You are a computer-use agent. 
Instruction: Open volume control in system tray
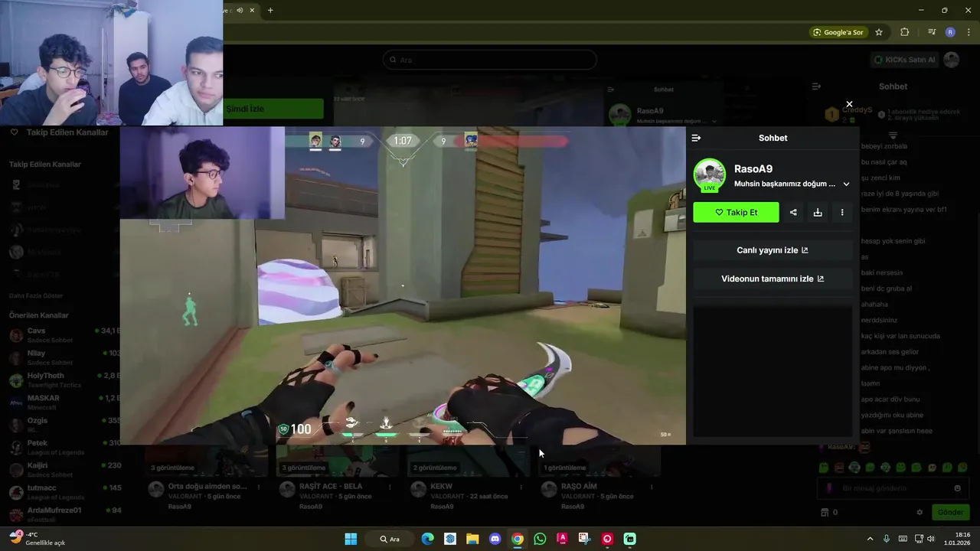[931, 539]
